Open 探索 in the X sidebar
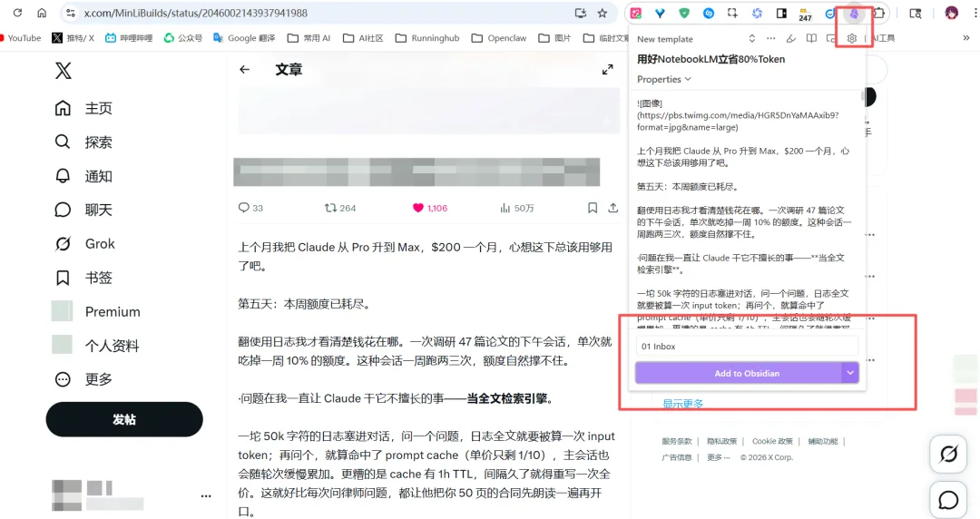This screenshot has height=519, width=980. [x=83, y=142]
